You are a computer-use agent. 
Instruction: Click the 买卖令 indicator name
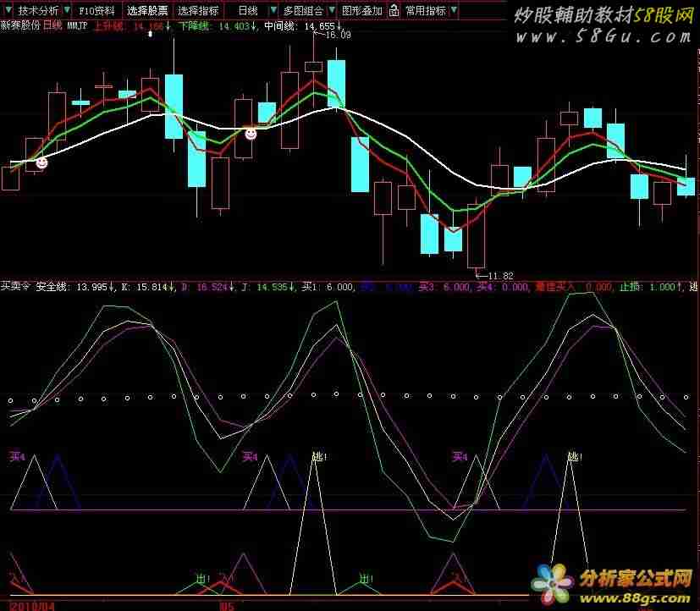click(x=15, y=286)
